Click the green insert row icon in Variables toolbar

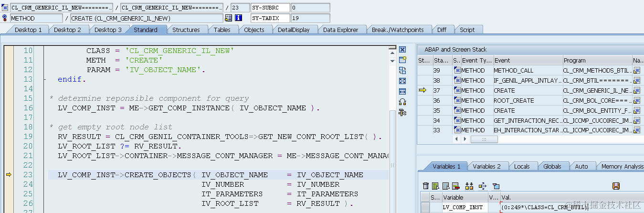pos(435,186)
